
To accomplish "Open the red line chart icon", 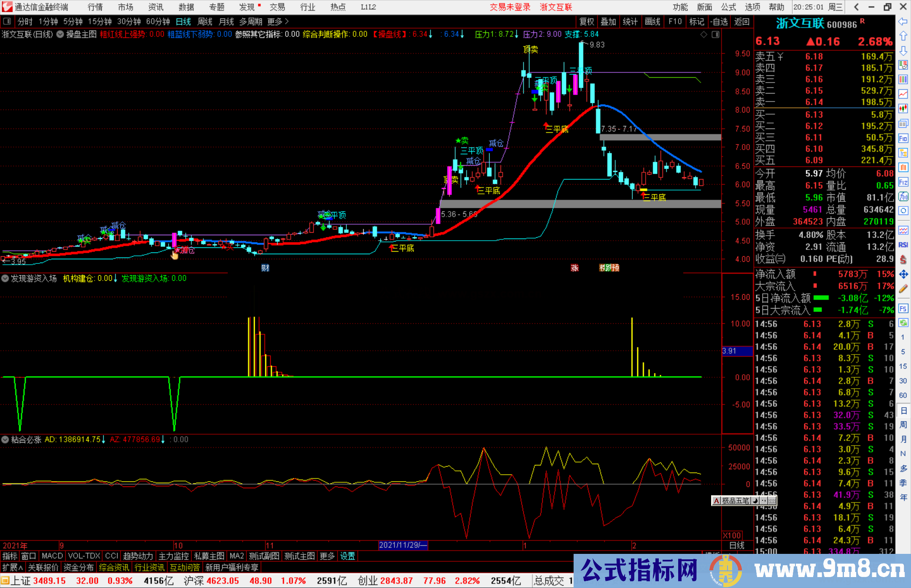I will tap(903, 94).
